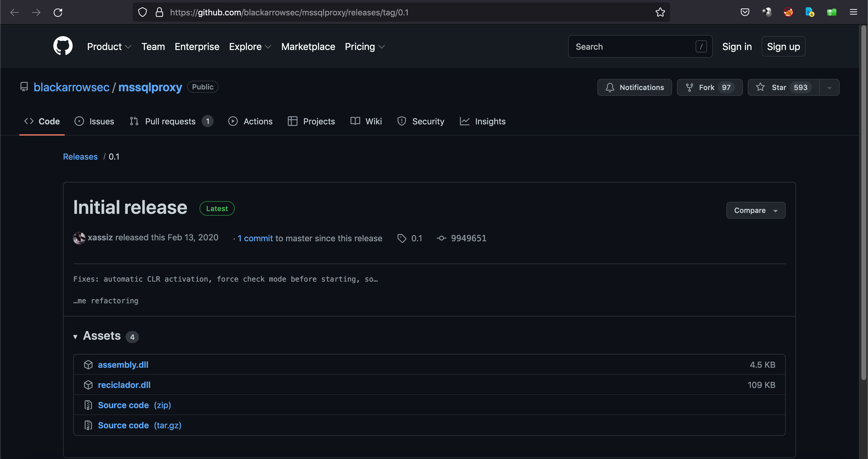Click the repository icon before blackarrowsec
Viewport: 868px width, 459px height.
click(24, 87)
